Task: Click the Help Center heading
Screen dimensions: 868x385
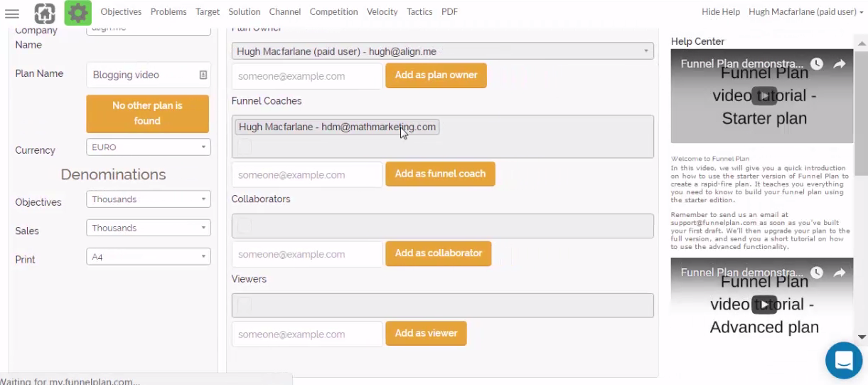Action: [x=698, y=41]
